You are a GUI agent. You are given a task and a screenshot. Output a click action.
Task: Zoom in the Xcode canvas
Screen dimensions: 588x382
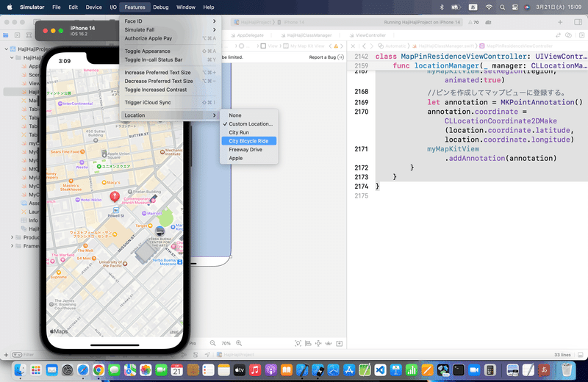tap(239, 343)
